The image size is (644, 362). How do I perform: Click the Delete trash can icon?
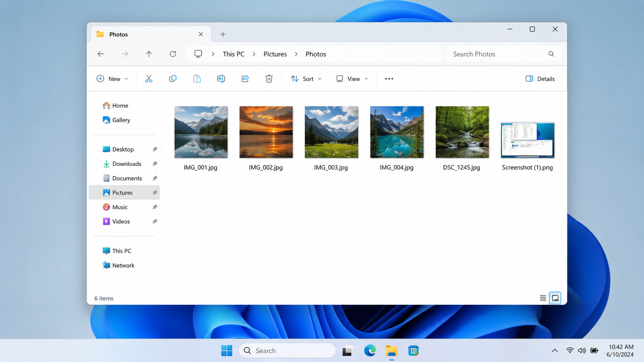[x=269, y=78]
